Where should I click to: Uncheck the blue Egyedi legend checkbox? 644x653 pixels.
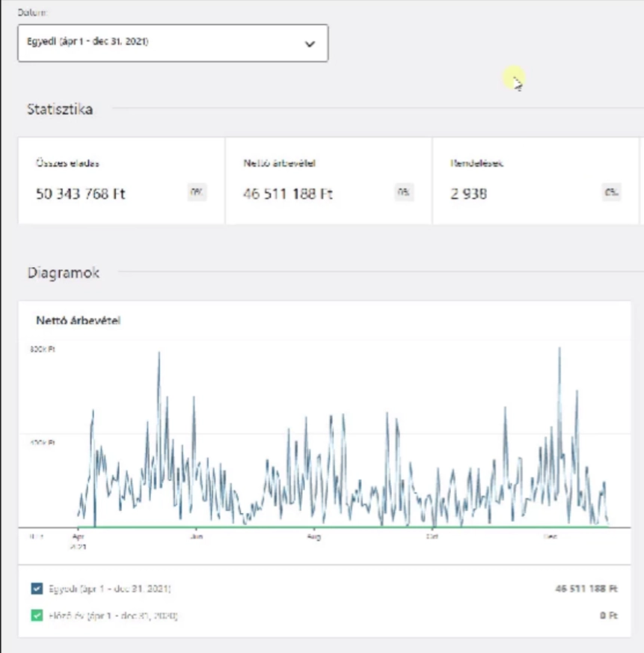click(38, 589)
